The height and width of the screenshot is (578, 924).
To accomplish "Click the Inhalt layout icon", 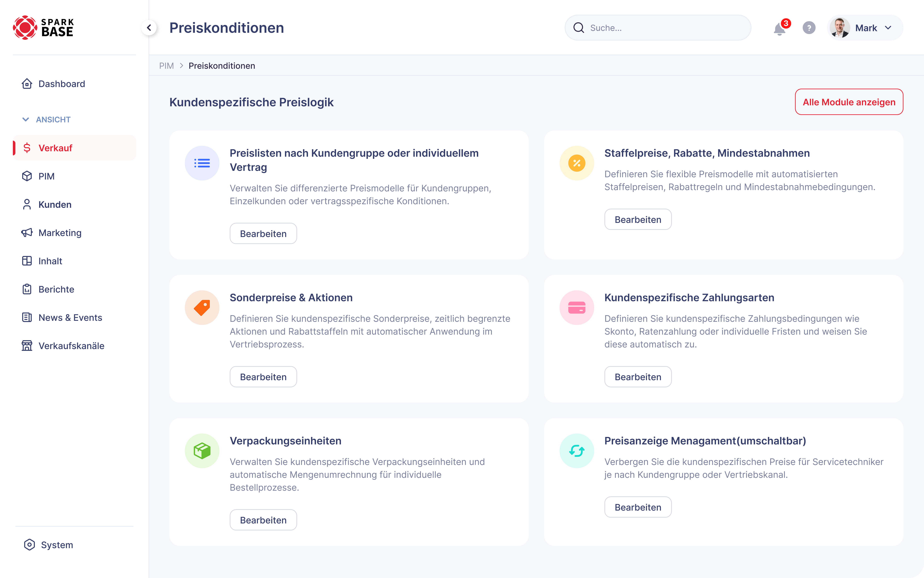I will pyautogui.click(x=27, y=261).
